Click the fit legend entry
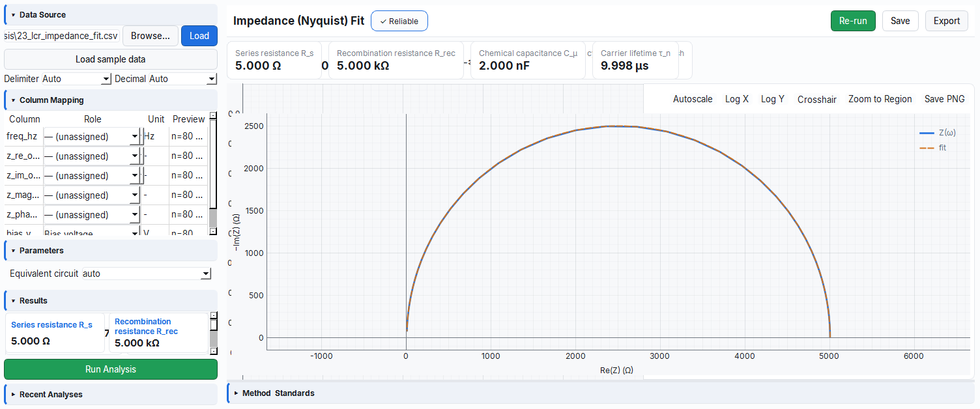 pyautogui.click(x=932, y=148)
